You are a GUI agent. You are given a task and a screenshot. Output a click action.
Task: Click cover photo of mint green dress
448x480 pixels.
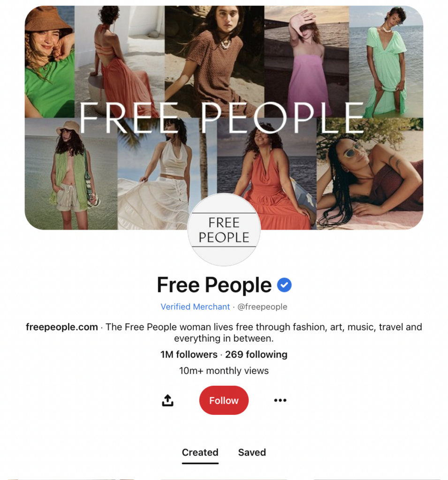[x=386, y=61]
